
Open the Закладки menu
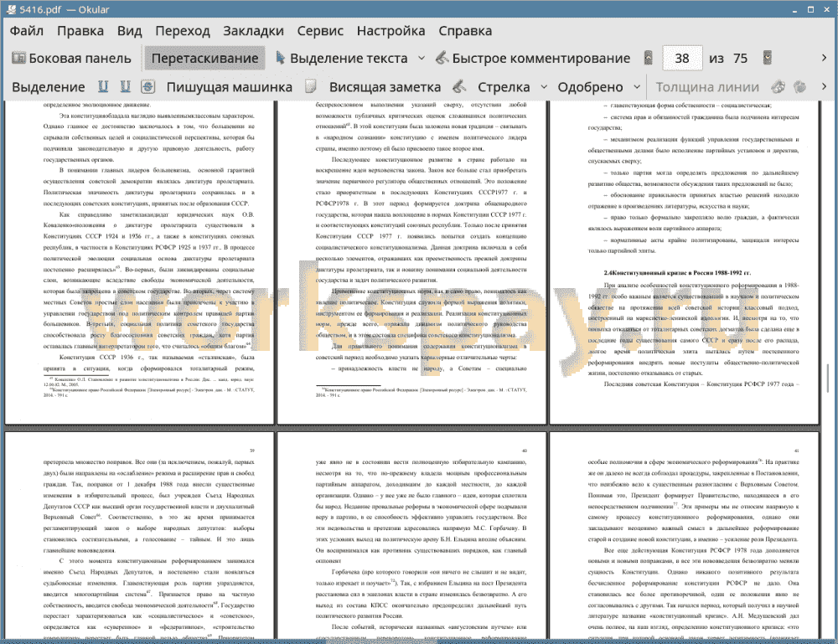(x=253, y=31)
